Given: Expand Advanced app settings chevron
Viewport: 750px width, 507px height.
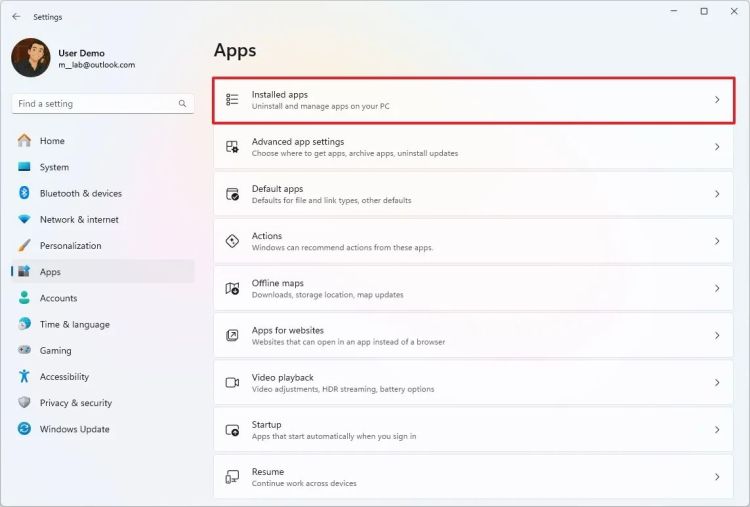Looking at the screenshot, I should point(717,147).
